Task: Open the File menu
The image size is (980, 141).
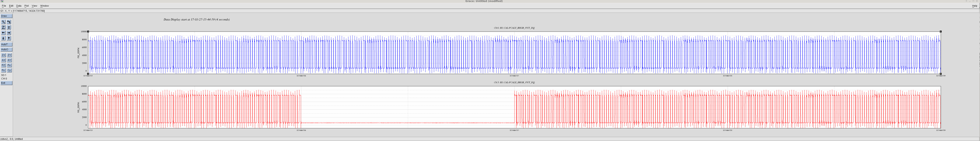Action: tap(4, 6)
